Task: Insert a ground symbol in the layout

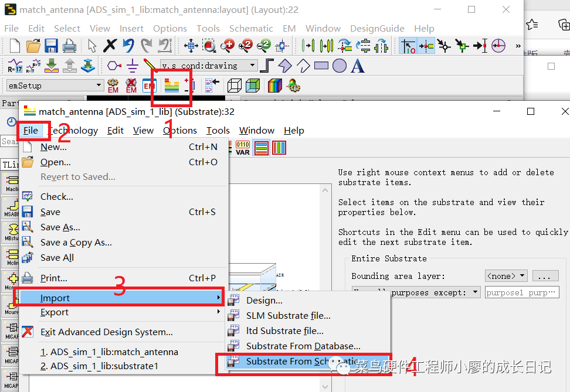Action: [133, 66]
